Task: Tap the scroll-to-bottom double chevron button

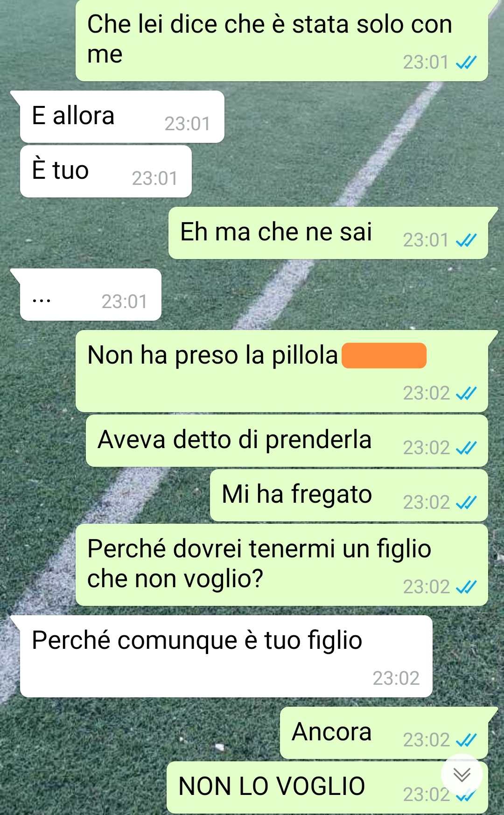Action: click(x=462, y=775)
